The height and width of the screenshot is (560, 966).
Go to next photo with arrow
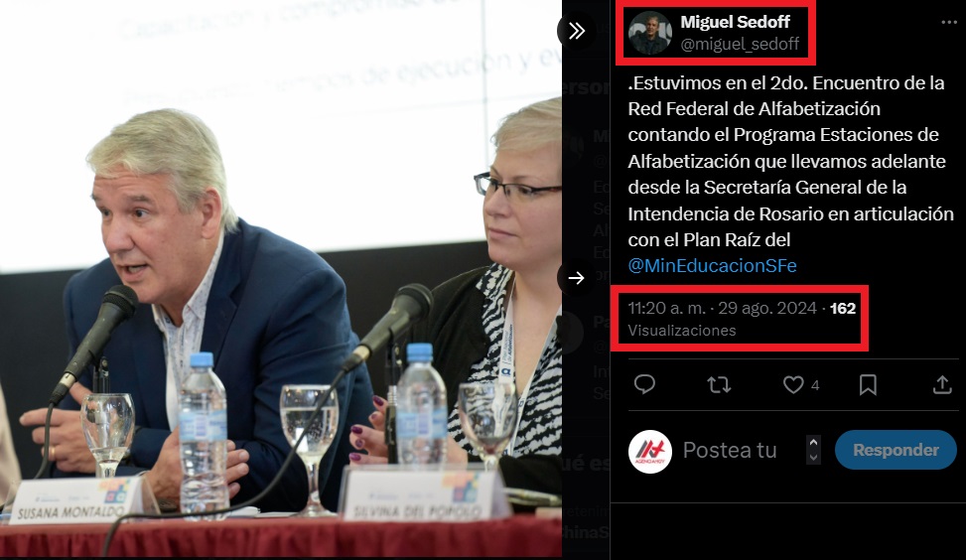(576, 278)
